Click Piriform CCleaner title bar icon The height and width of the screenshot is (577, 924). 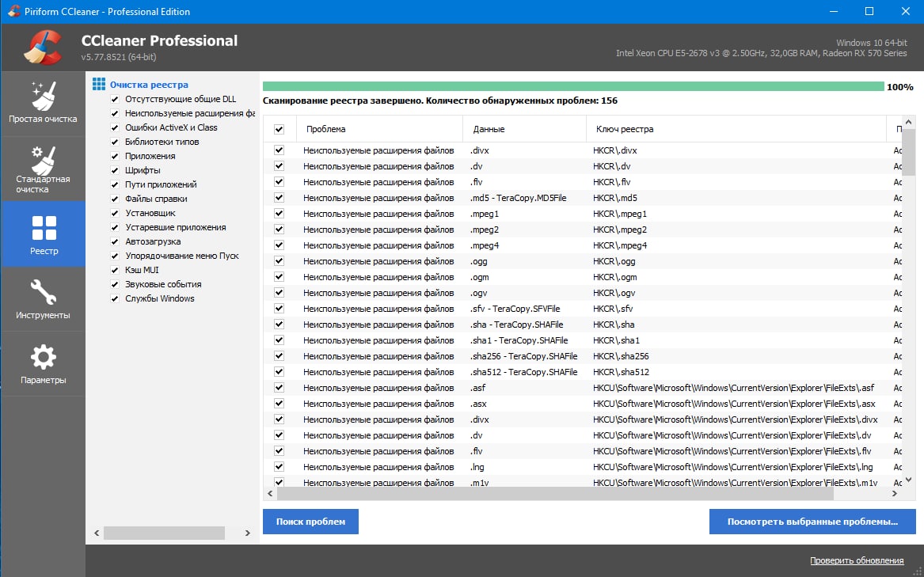coord(13,11)
